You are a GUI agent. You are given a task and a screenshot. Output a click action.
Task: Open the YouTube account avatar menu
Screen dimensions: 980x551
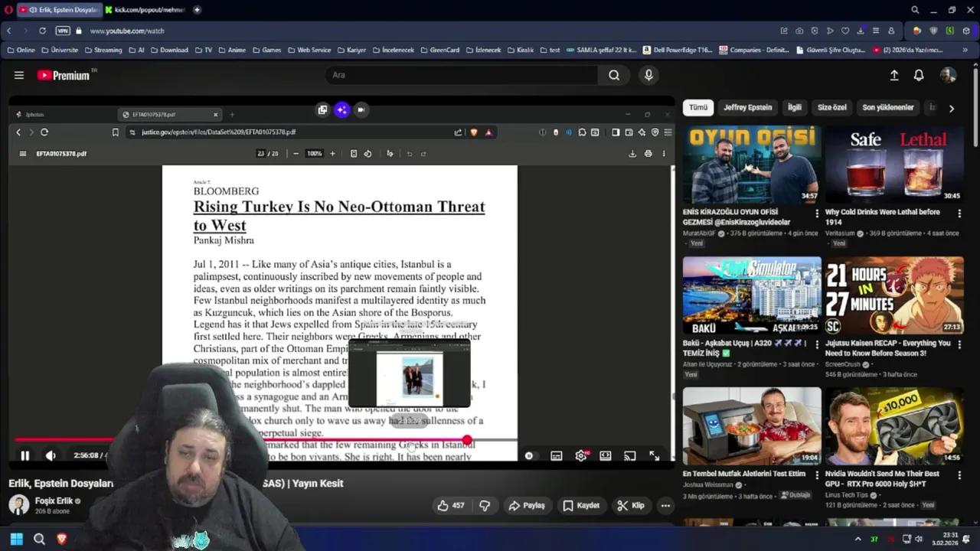click(x=948, y=75)
